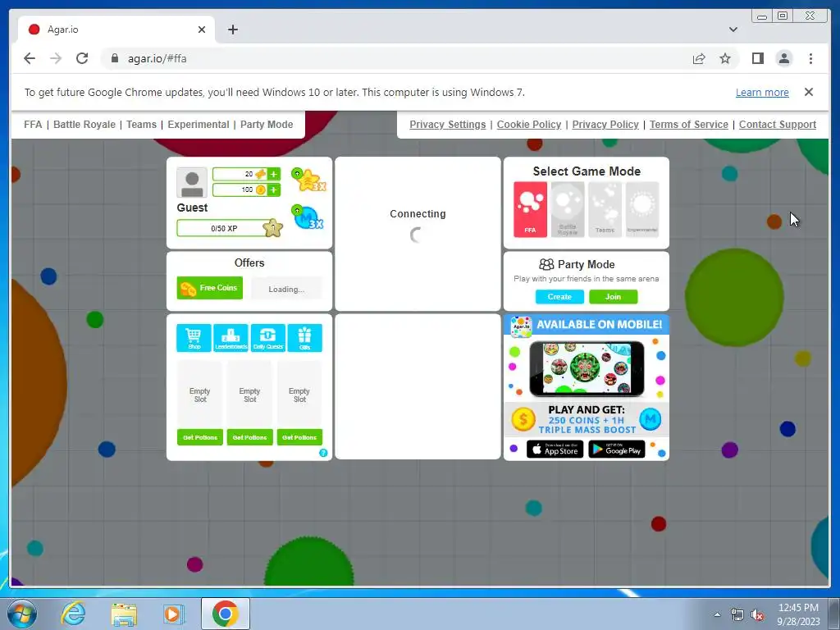Open the Daily Quests icon
The image size is (840, 630).
coord(268,337)
